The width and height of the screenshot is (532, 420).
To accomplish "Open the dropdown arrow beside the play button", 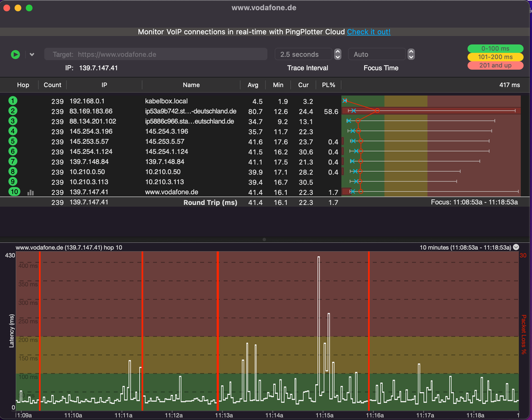I will tap(32, 54).
